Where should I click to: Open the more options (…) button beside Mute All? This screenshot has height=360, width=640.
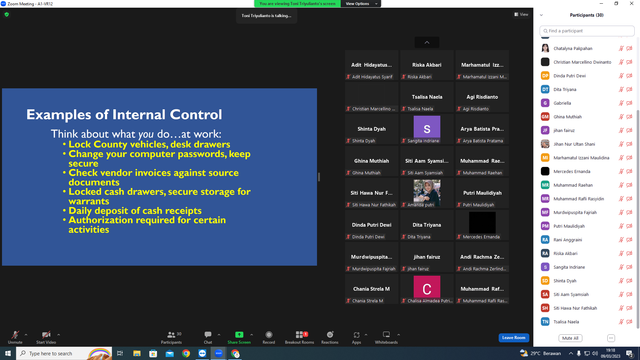(x=611, y=338)
